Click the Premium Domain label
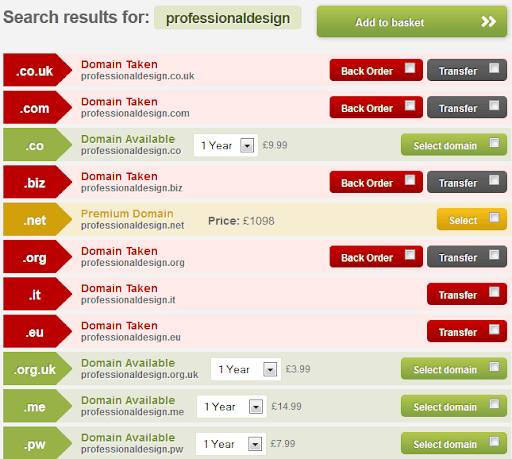512x459 pixels. tap(127, 213)
